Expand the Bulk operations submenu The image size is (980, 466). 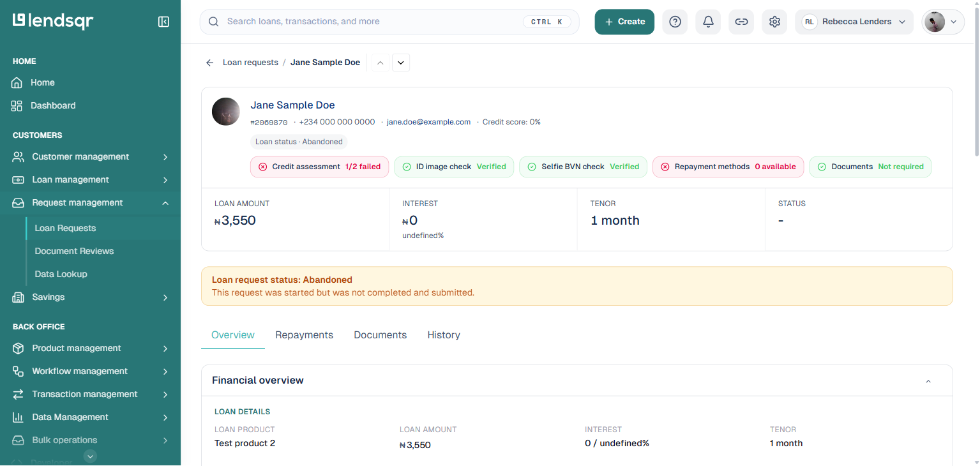(165, 440)
